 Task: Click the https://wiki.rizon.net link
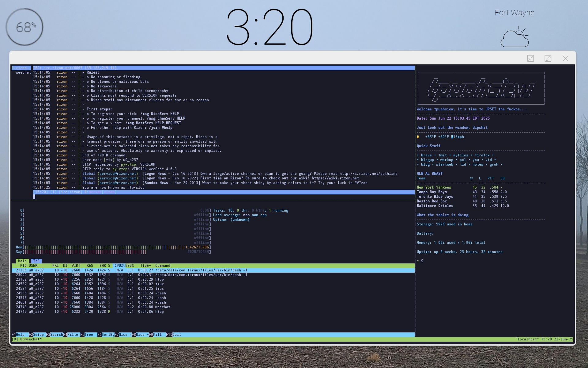[x=335, y=178]
